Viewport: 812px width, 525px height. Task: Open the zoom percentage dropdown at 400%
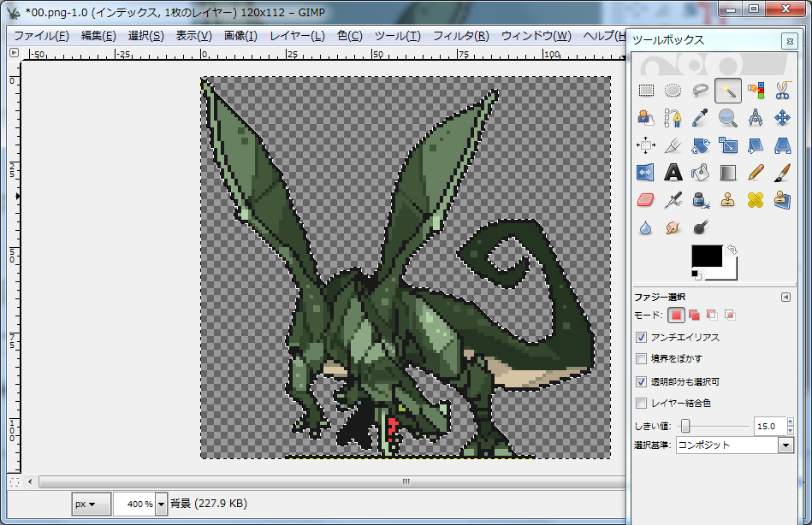click(161, 504)
